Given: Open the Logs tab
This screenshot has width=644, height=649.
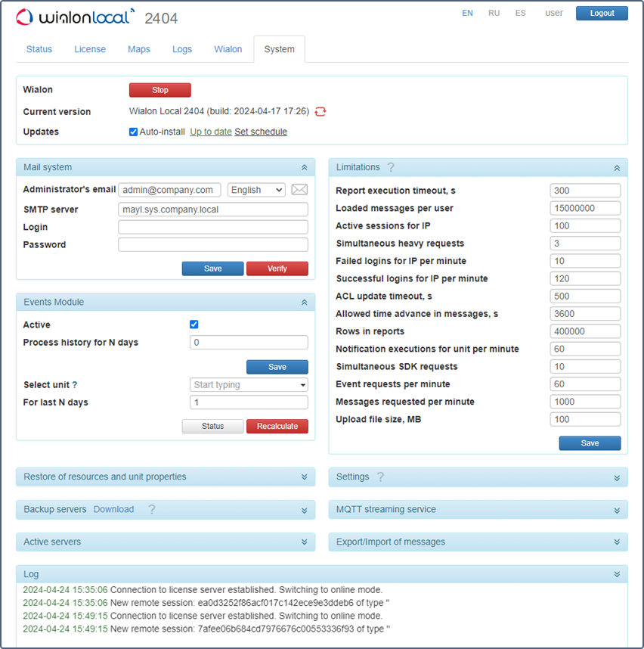Looking at the screenshot, I should (x=182, y=49).
